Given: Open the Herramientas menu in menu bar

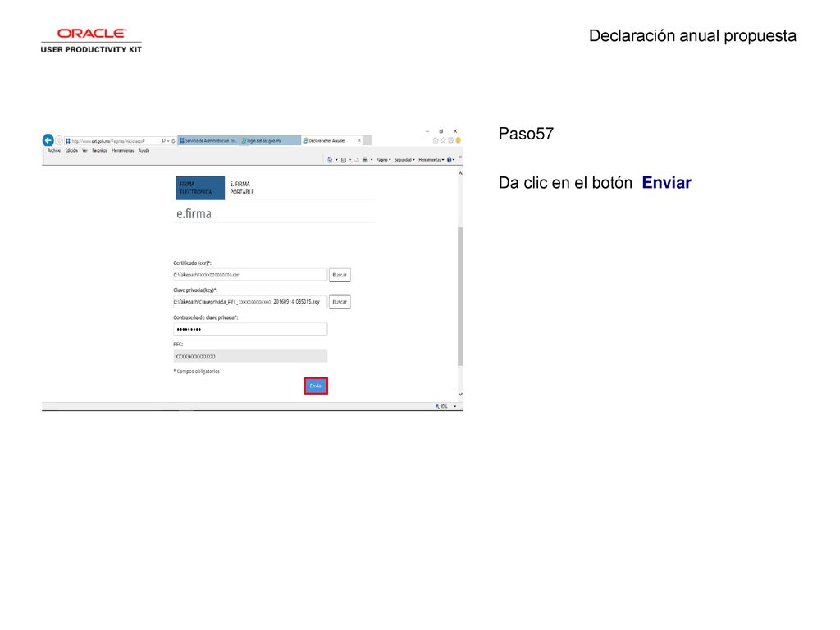Looking at the screenshot, I should point(123,151).
